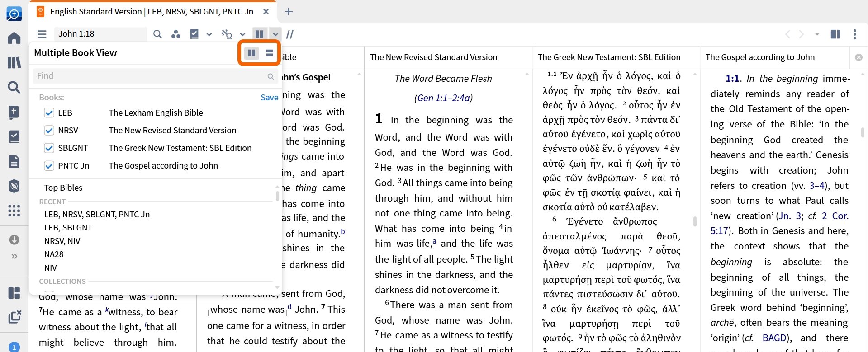Click the panel columns icon at top right
This screenshot has width=868, height=352.
point(835,34)
